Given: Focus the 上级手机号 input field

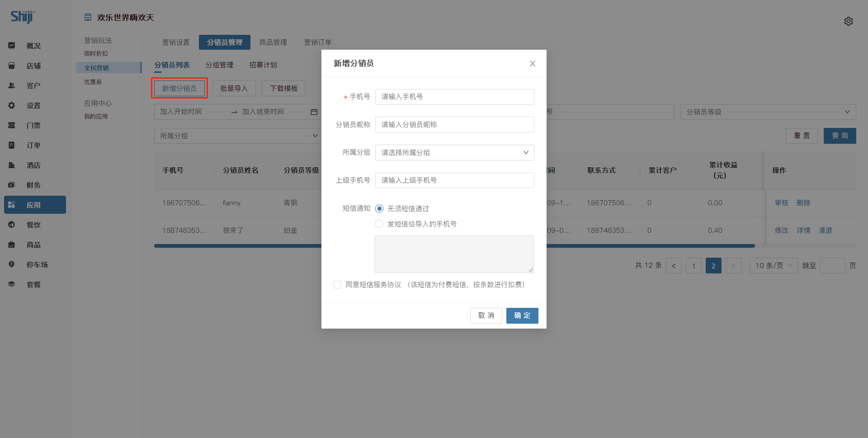Looking at the screenshot, I should 454,180.
